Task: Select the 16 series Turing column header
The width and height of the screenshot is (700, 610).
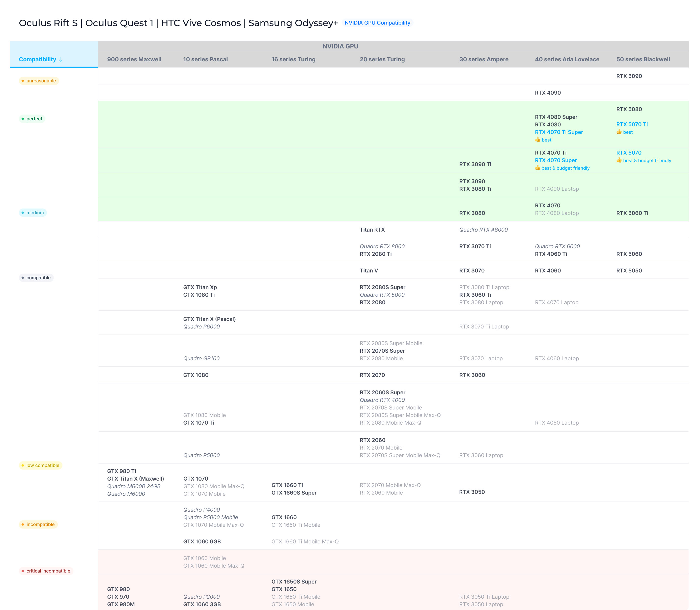Action: pos(293,59)
